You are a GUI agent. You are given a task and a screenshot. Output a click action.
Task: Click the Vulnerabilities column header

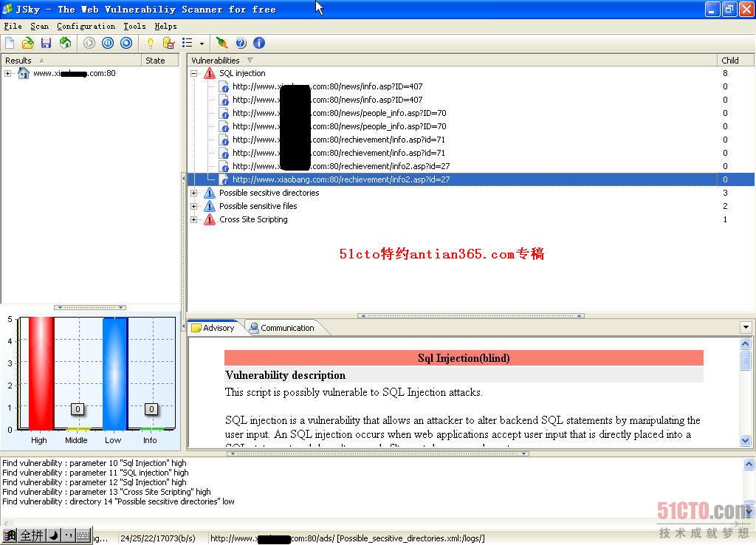coord(453,61)
